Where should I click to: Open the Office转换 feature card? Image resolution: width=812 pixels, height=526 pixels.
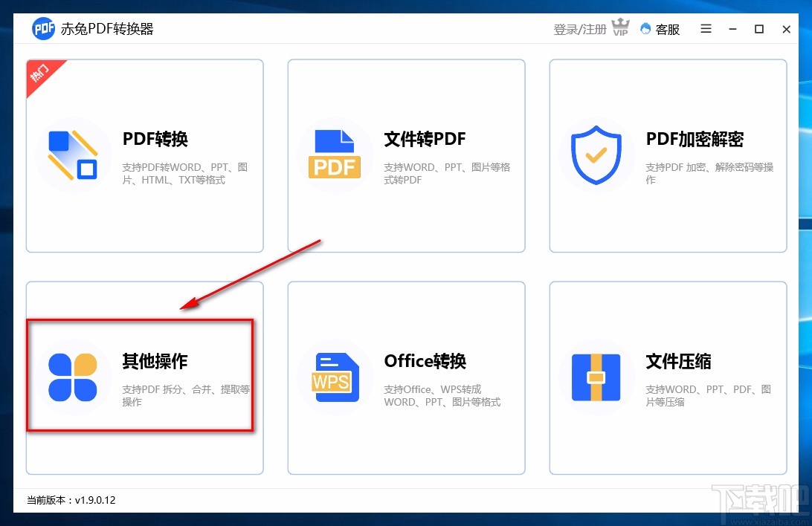[x=406, y=377]
